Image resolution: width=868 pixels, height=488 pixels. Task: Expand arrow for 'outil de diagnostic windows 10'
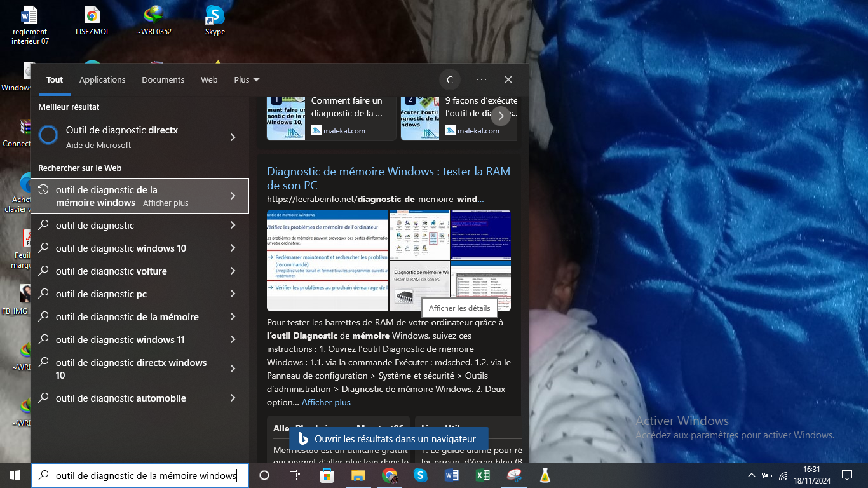[233, 248]
